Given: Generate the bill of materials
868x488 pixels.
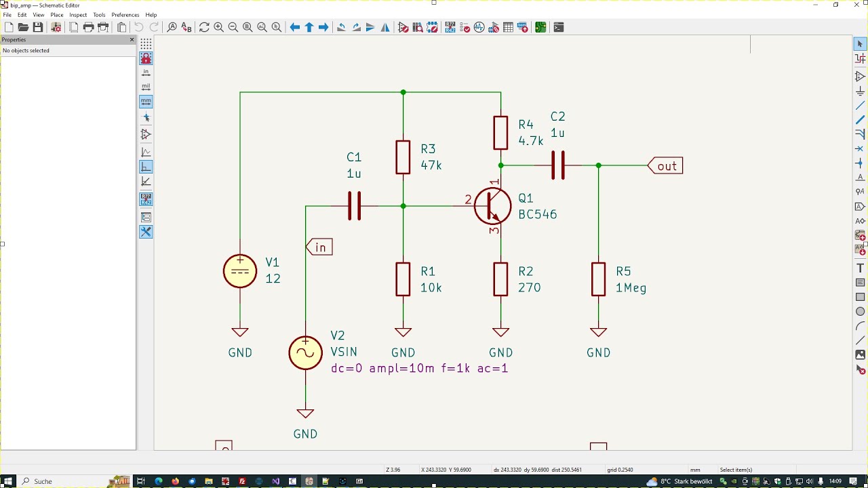Looking at the screenshot, I should click(523, 27).
